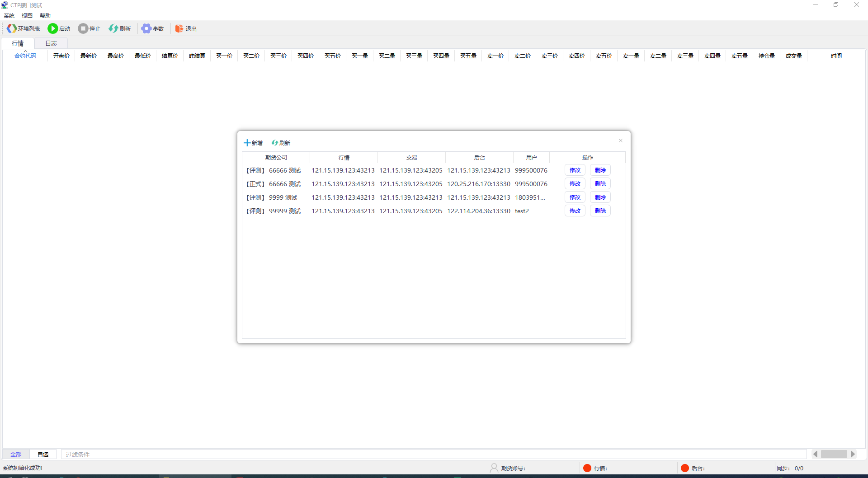Click the 停止 stop icon
This screenshot has width=868, height=478.
[x=83, y=28]
